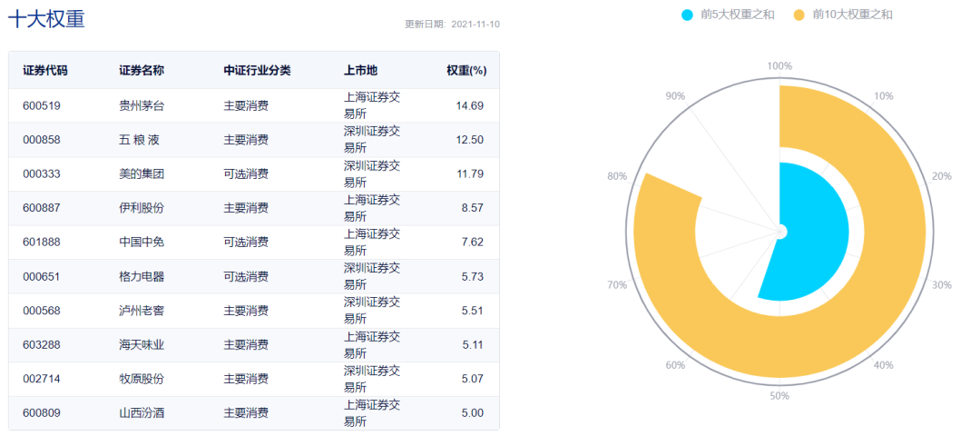Click the 十大权重 section title
The width and height of the screenshot is (980, 436).
(46, 19)
